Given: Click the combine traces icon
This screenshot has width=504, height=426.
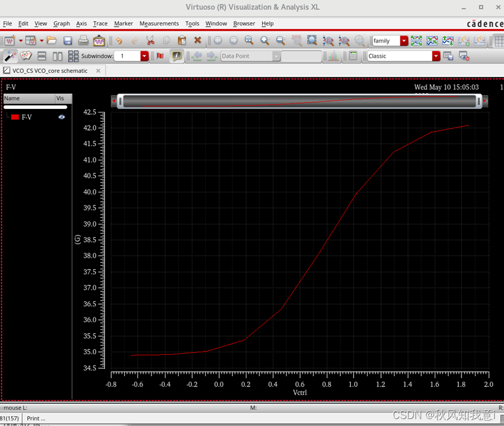Looking at the screenshot, I should 432,41.
